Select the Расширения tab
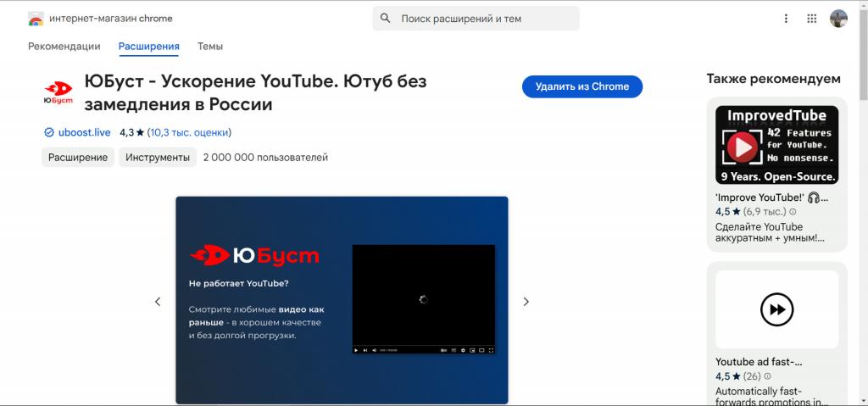Image resolution: width=868 pixels, height=406 pixels. tap(149, 47)
